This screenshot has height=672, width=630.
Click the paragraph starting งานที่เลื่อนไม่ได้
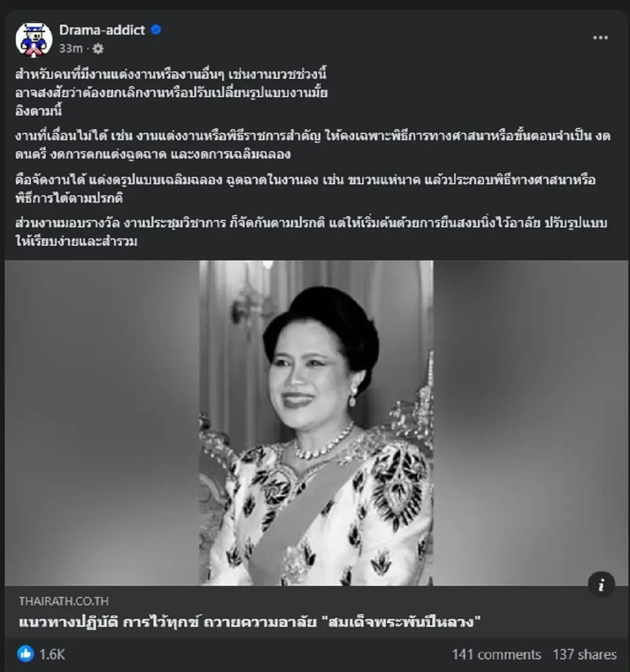coord(313,145)
